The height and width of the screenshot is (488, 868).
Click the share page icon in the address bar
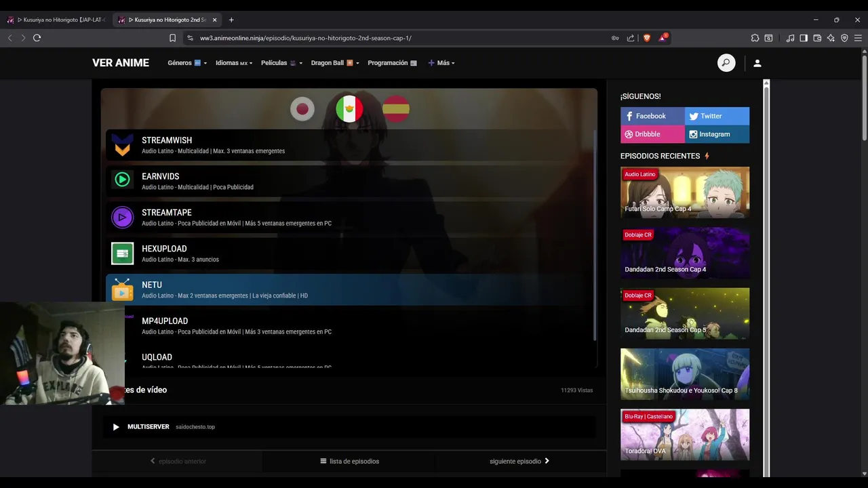point(631,38)
